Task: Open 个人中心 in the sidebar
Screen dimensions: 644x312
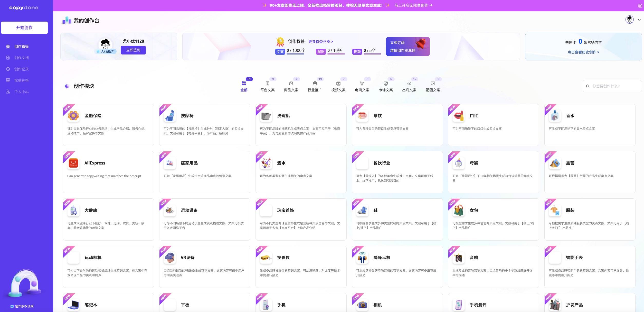Action: click(x=22, y=92)
